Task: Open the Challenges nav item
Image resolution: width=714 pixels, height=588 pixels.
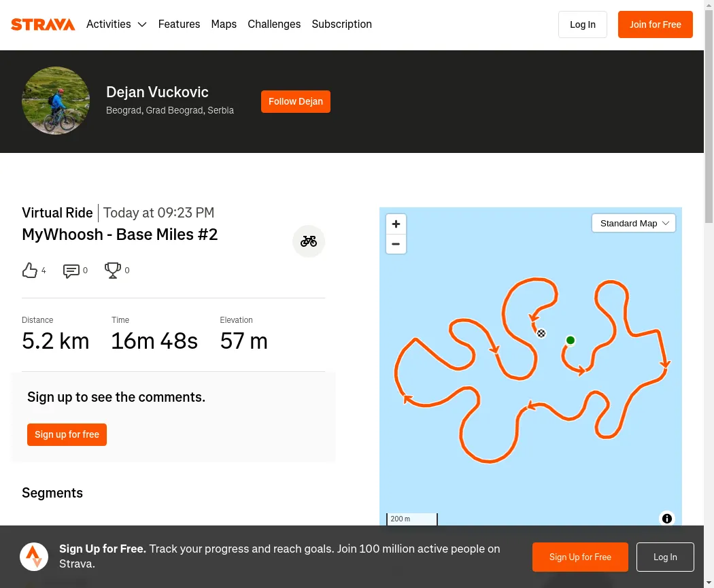Action: [274, 24]
